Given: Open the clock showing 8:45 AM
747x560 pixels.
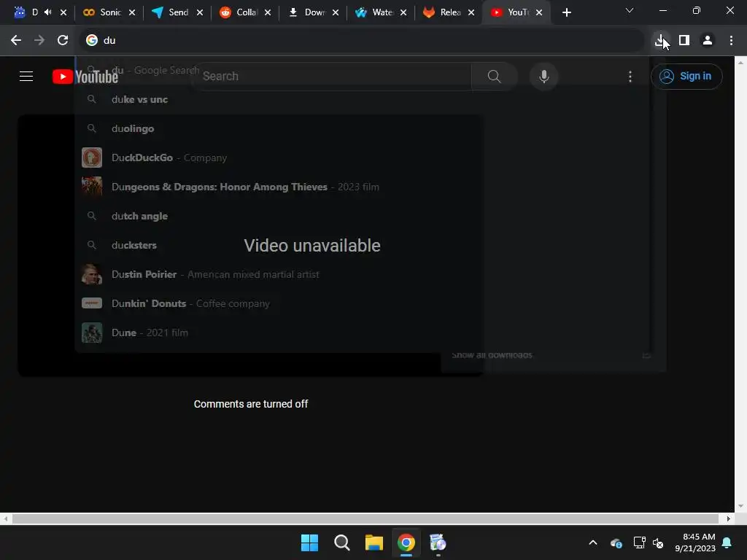Looking at the screenshot, I should (694, 542).
